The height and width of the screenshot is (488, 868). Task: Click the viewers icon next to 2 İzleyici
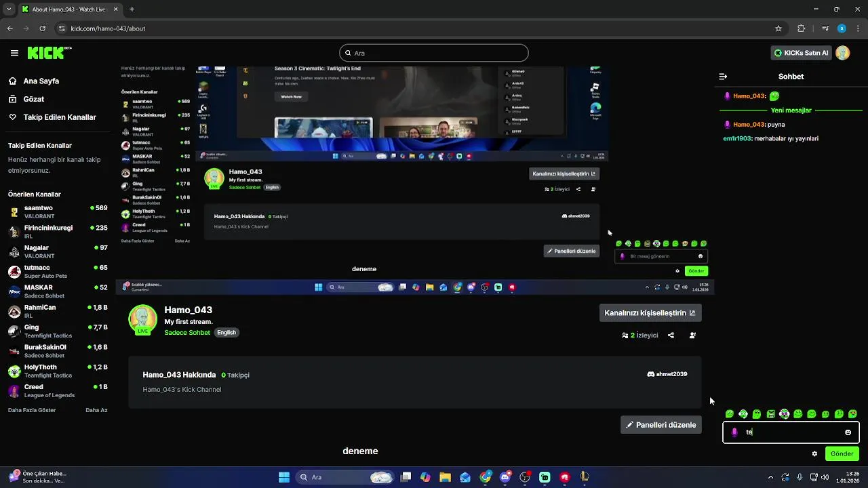[625, 335]
